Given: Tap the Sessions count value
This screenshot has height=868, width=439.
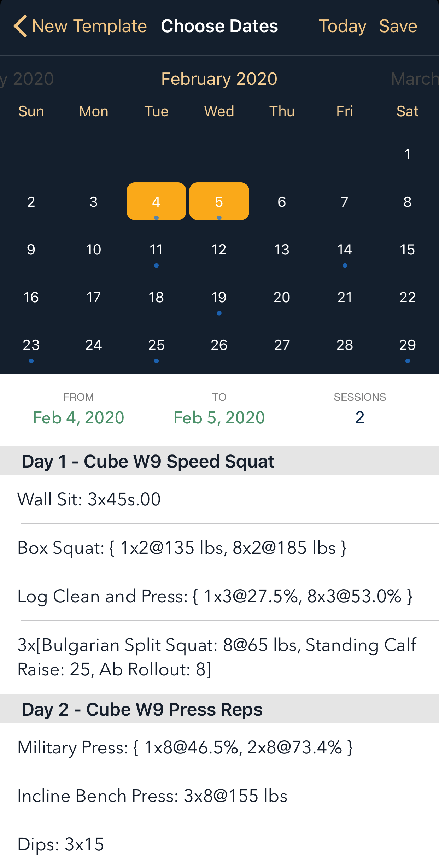Looking at the screenshot, I should (x=359, y=418).
